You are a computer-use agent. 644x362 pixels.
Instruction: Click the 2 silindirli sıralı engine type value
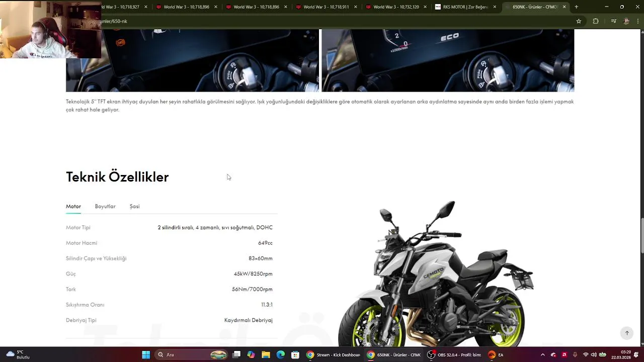pos(215,228)
